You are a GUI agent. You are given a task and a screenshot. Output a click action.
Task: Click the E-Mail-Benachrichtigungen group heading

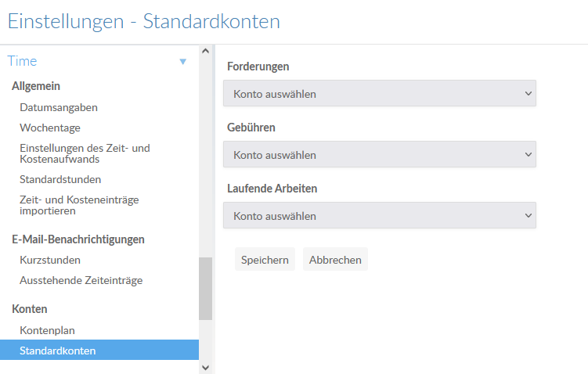click(x=78, y=239)
